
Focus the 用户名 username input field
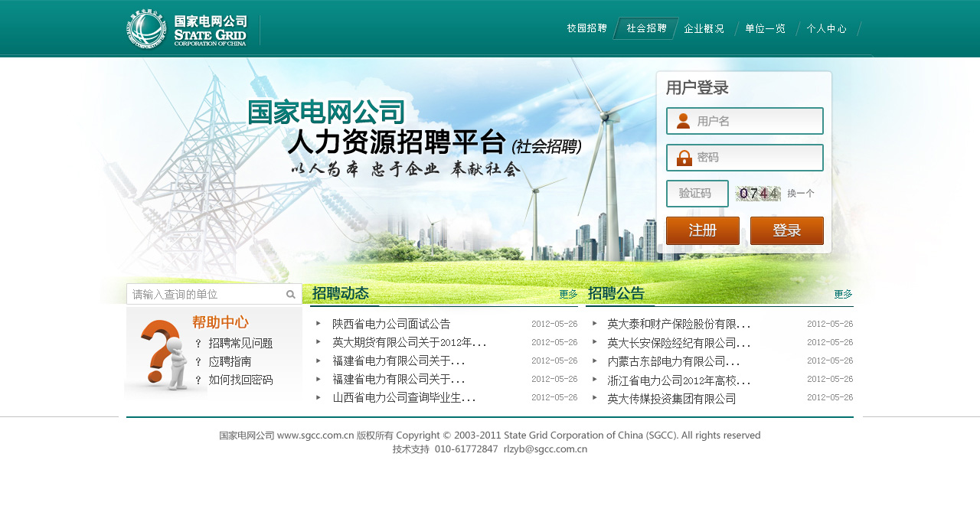(745, 121)
